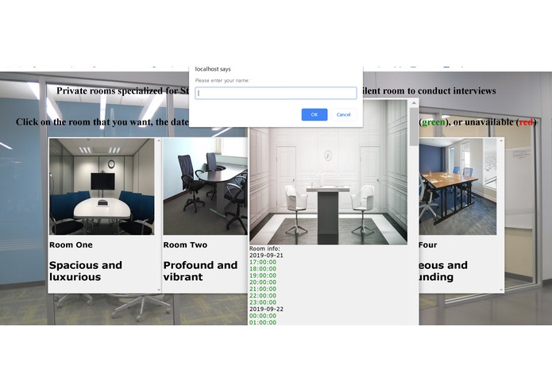Click the 'Room info:' label
This screenshot has height=392, width=552.
264,249
